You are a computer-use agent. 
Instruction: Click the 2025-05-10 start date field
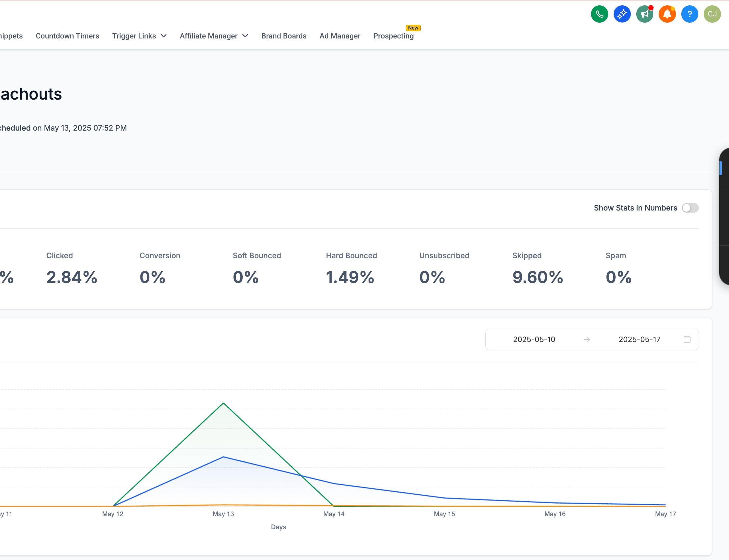tap(534, 339)
